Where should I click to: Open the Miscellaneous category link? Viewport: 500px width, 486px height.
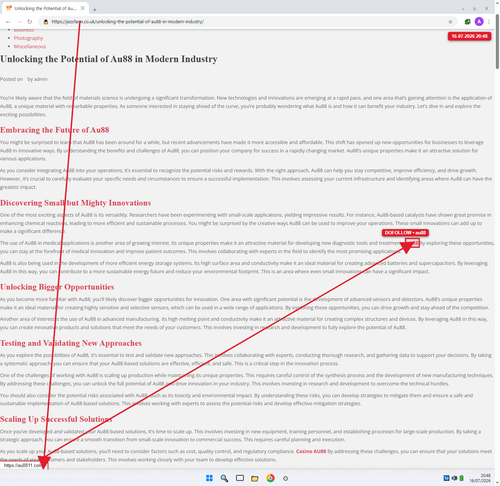click(x=30, y=46)
